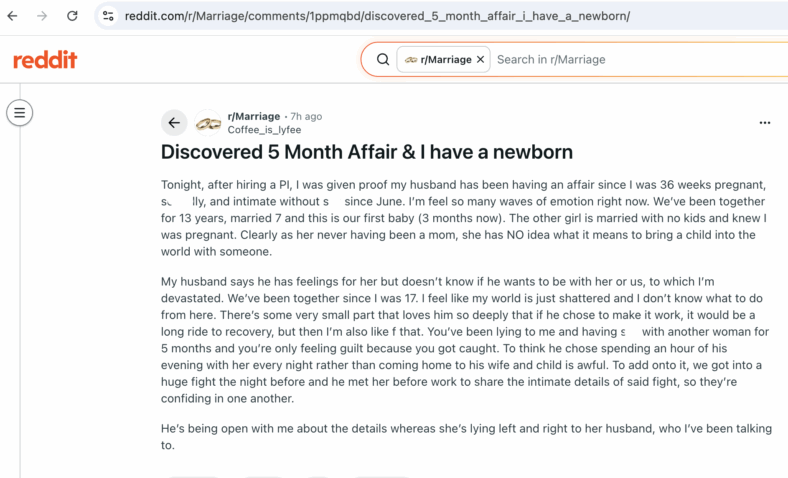Image resolution: width=788 pixels, height=478 pixels.
Task: Open site information icon in address bar
Action: [x=108, y=16]
